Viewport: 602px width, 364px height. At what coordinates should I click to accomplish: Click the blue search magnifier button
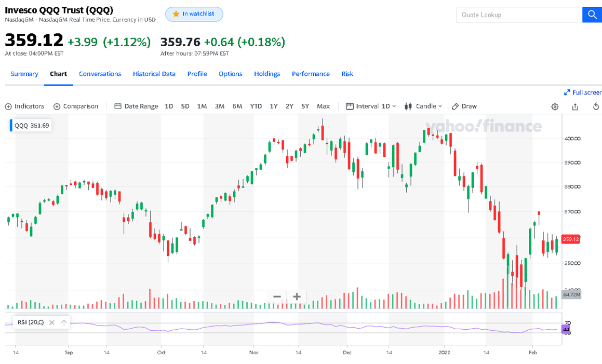point(592,15)
